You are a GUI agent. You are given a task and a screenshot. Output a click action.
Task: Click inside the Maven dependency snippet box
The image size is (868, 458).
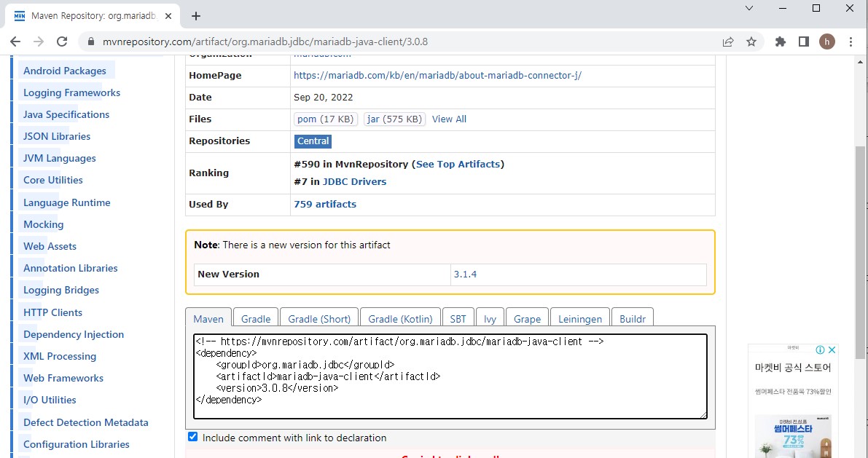coord(450,376)
